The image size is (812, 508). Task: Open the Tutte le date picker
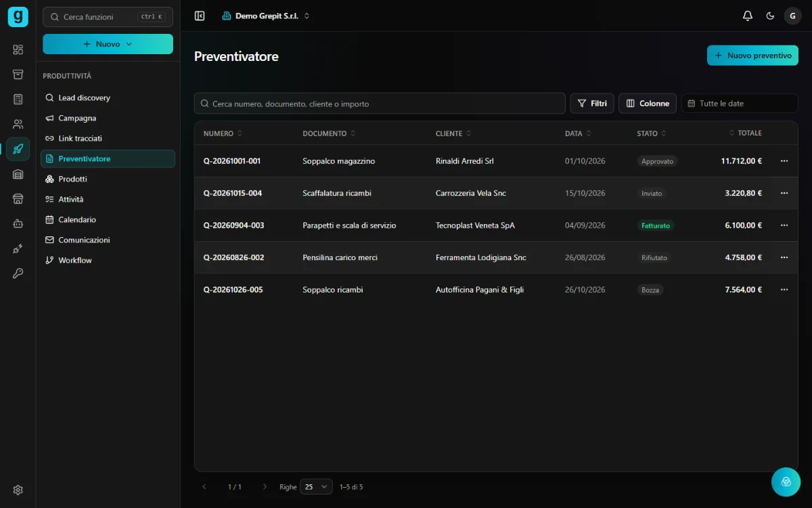tap(740, 104)
